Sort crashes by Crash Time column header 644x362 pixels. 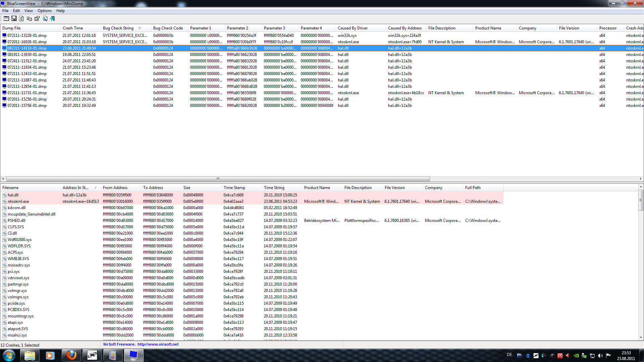pos(73,28)
